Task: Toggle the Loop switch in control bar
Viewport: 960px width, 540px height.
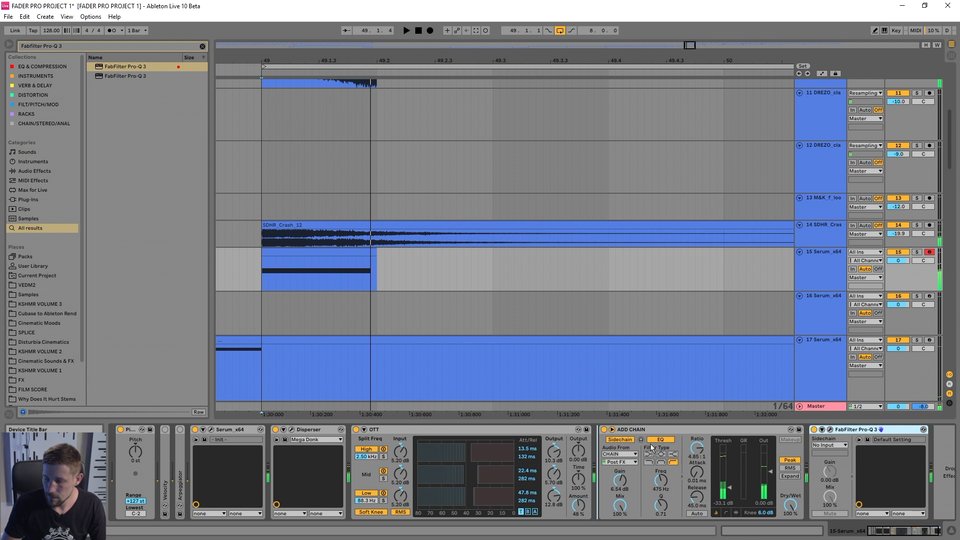Action: pyautogui.click(x=560, y=30)
